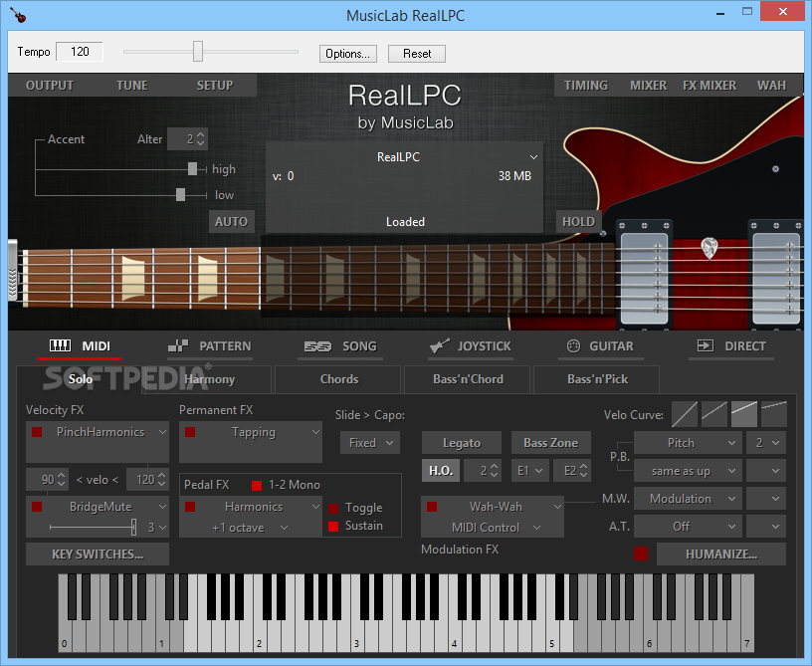Click the Song mode icon
This screenshot has width=812, height=666.
(317, 346)
